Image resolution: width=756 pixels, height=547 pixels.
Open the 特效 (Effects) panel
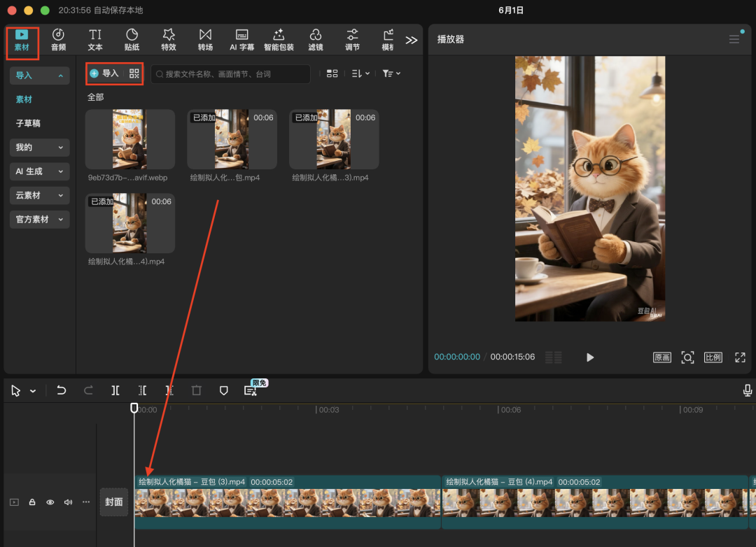[169, 39]
